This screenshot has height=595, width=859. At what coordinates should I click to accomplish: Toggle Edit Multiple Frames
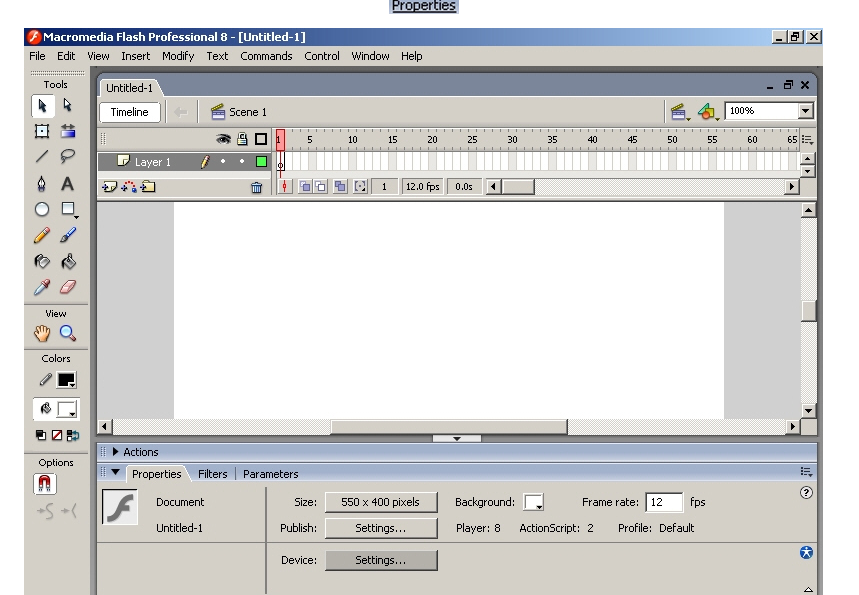(x=340, y=187)
